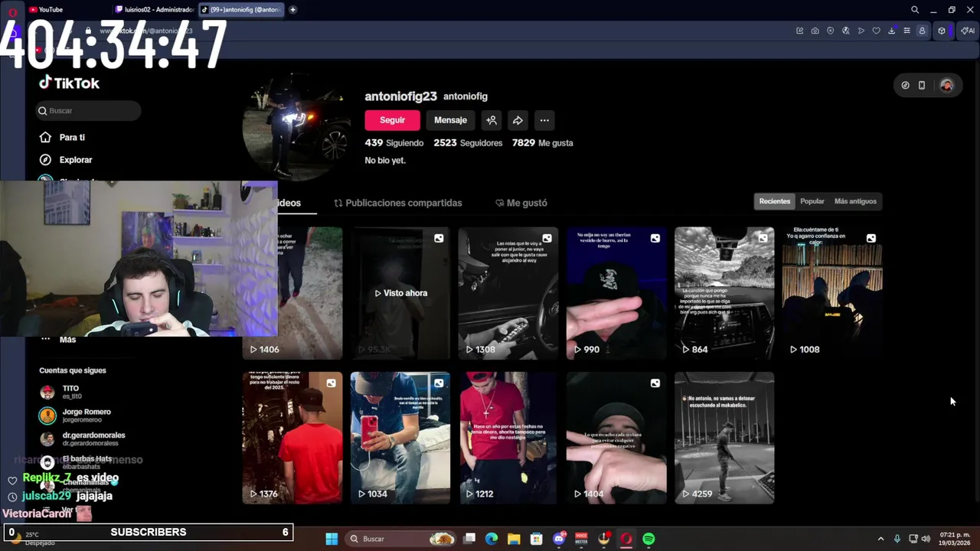980x551 pixels.
Task: Open 439 Siguiendo list
Action: click(394, 143)
